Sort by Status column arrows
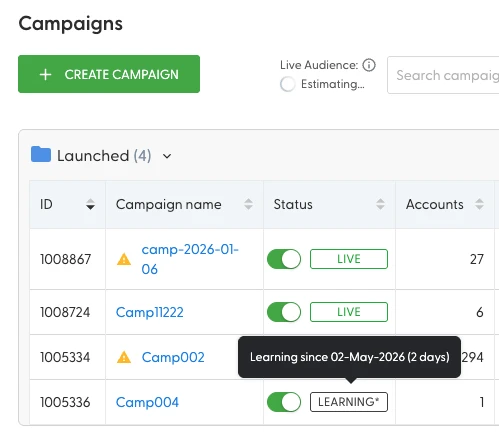 (x=380, y=204)
